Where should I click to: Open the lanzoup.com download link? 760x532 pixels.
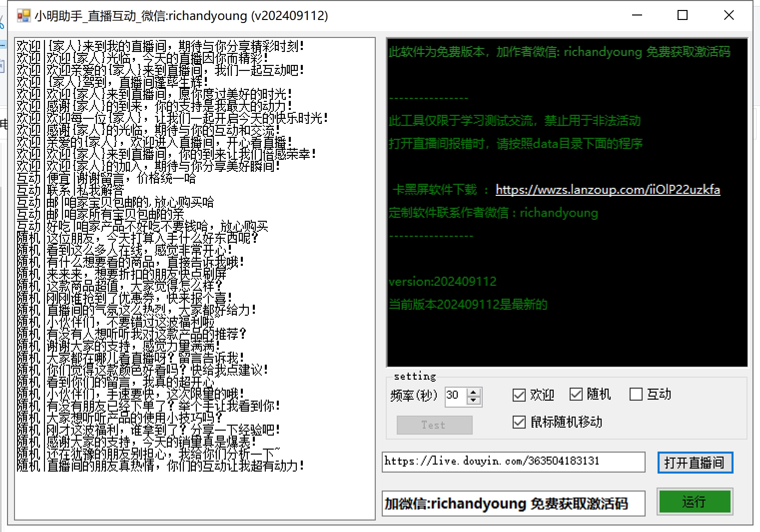pos(608,190)
